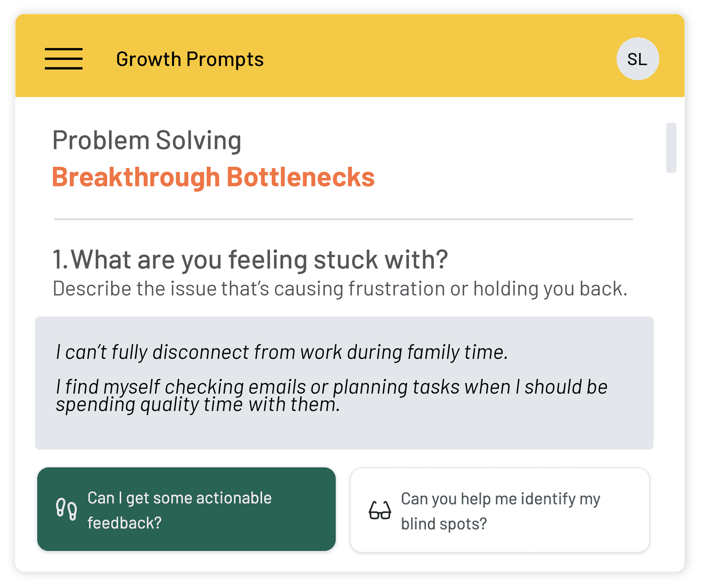Viewport: 708px width, 588px height.
Task: Open the hamburger menu
Action: click(x=64, y=59)
